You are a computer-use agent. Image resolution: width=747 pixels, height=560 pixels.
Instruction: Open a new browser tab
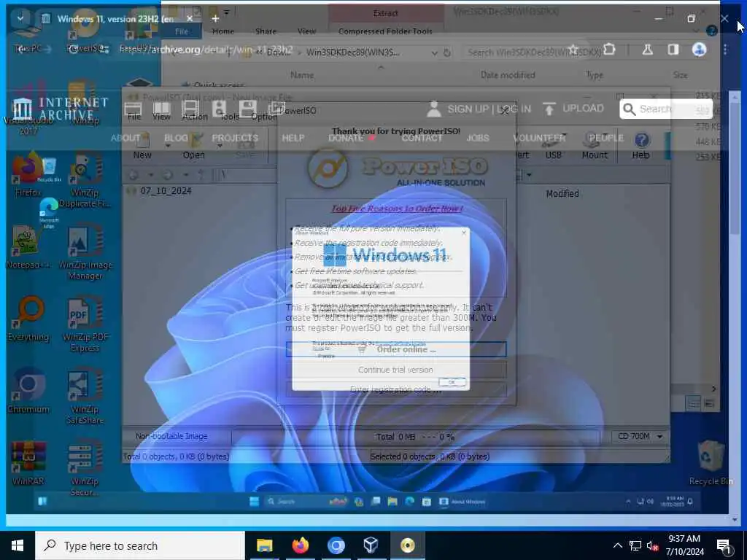click(215, 18)
